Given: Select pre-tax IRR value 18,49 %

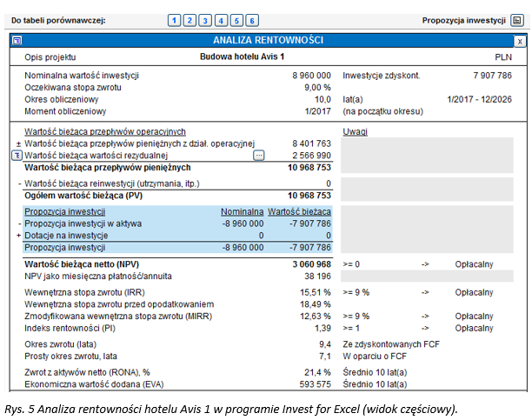Looking at the screenshot, I should point(316,304).
